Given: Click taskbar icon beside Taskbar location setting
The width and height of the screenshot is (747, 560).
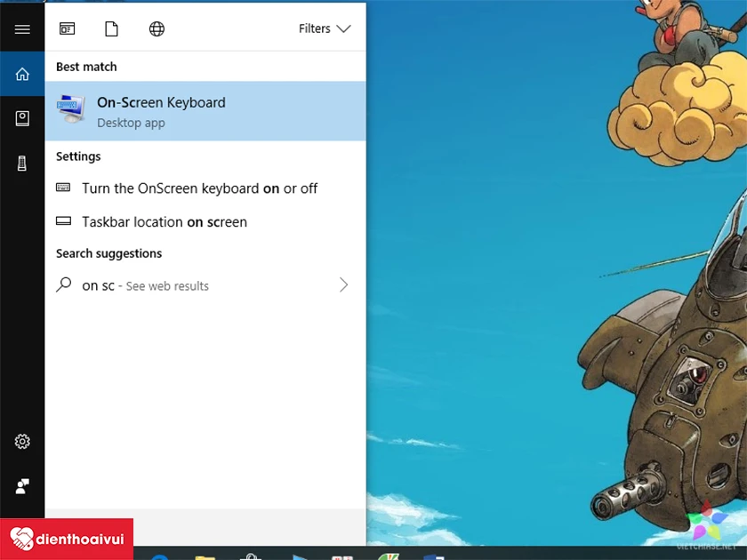Looking at the screenshot, I should coord(63,221).
